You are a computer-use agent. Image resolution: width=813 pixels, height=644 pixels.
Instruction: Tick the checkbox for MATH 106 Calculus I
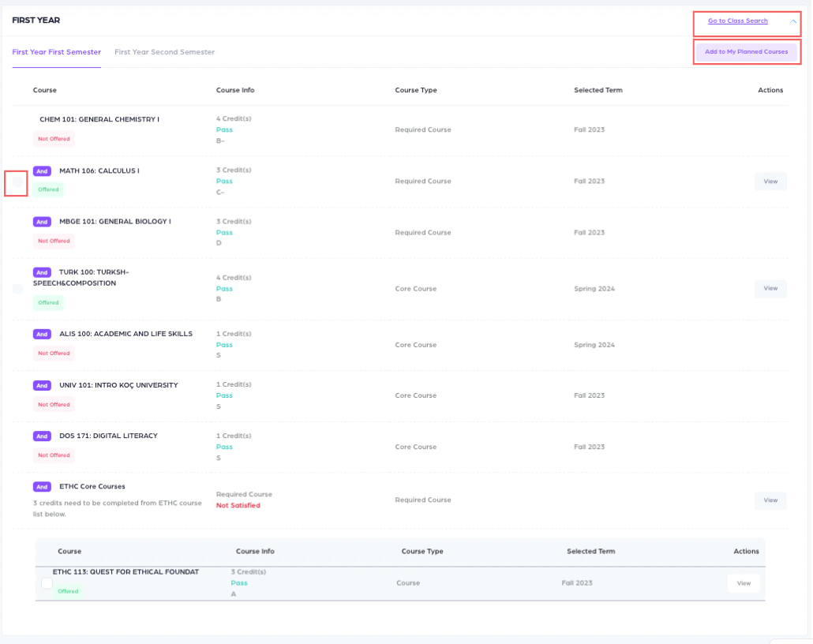(17, 182)
